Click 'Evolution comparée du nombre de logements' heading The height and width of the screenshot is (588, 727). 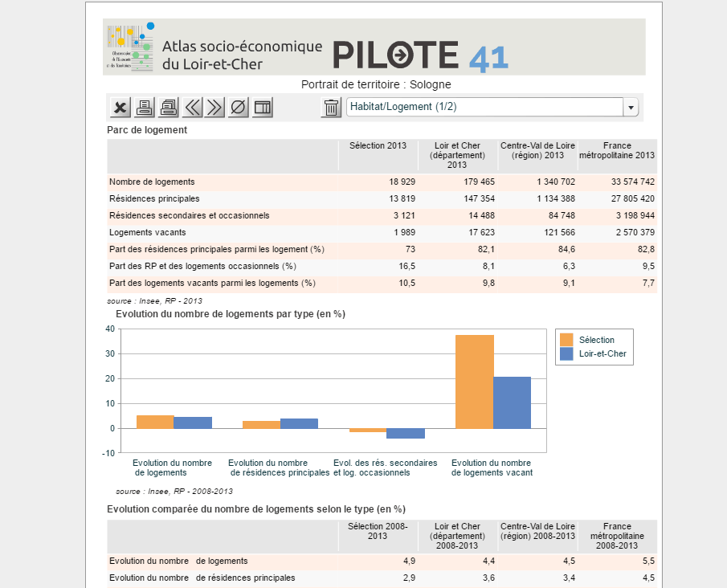(256, 509)
